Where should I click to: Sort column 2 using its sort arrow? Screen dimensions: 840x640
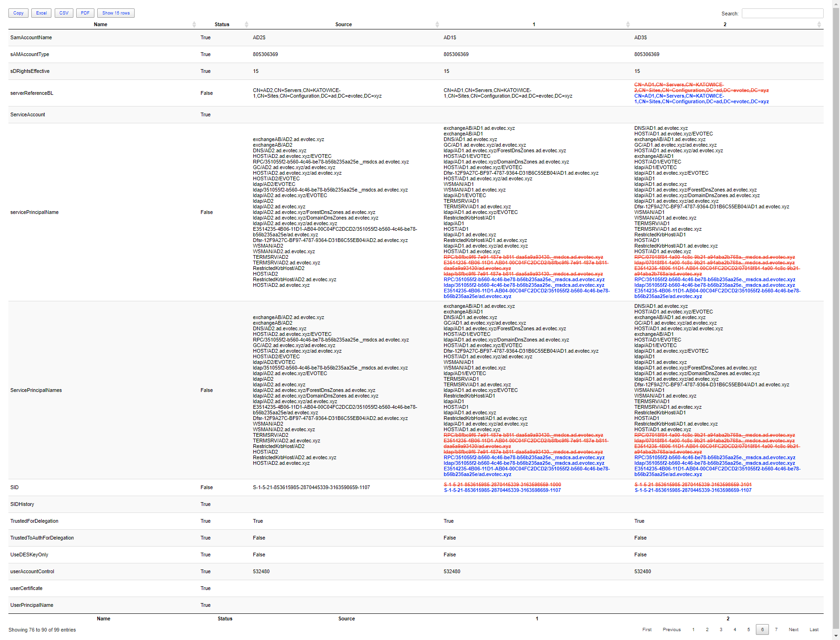tap(819, 24)
